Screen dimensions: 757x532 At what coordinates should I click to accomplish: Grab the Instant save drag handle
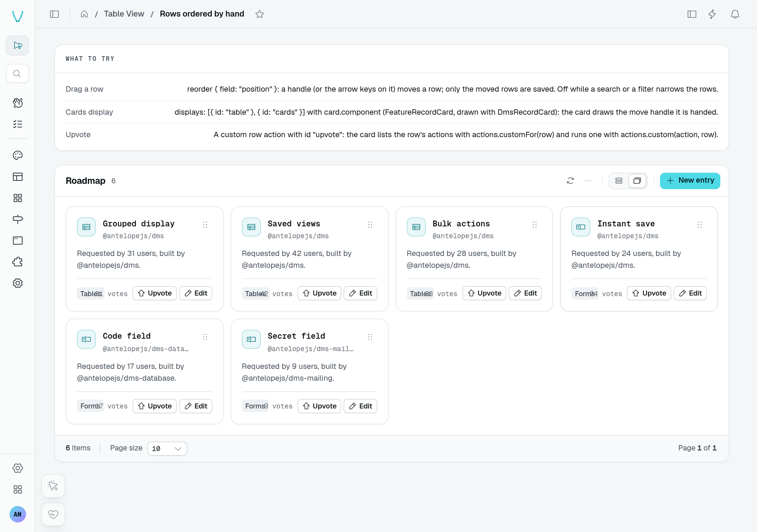(x=699, y=224)
